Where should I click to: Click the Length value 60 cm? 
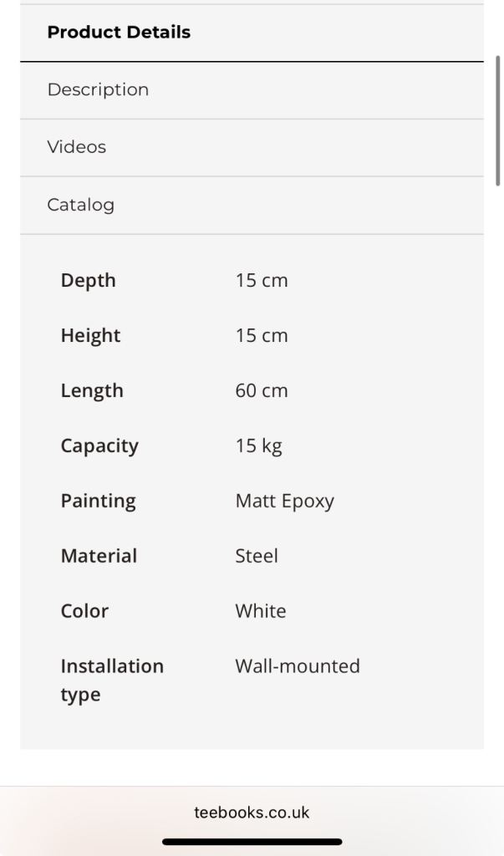coord(262,391)
